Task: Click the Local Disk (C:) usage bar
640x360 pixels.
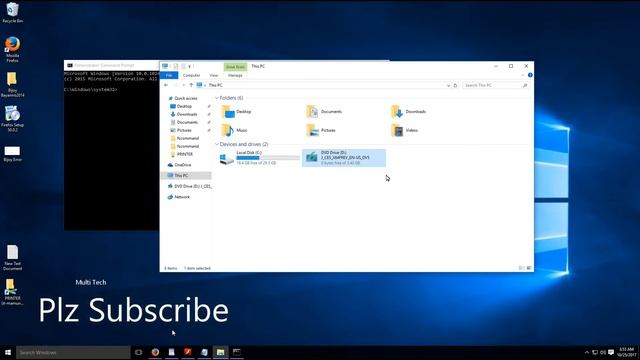Action: click(x=268, y=158)
